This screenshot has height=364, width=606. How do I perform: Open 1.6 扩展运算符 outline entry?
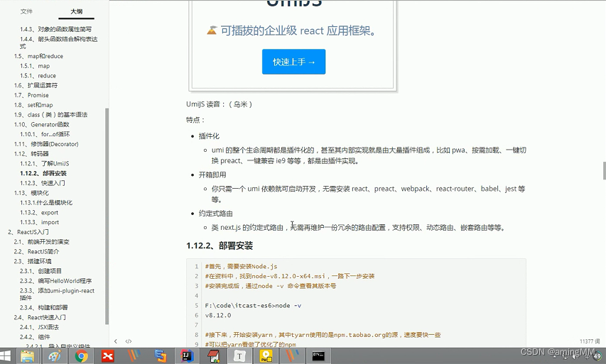pos(36,85)
